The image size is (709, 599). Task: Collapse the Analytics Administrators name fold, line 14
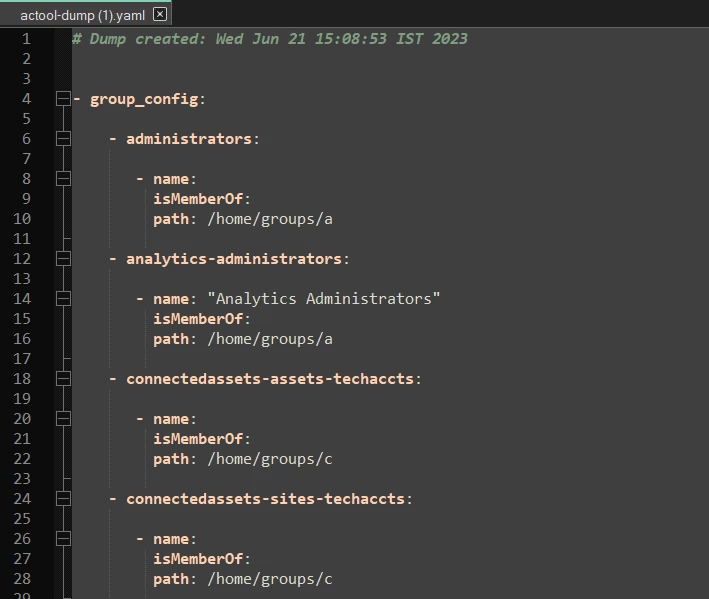pos(63,298)
